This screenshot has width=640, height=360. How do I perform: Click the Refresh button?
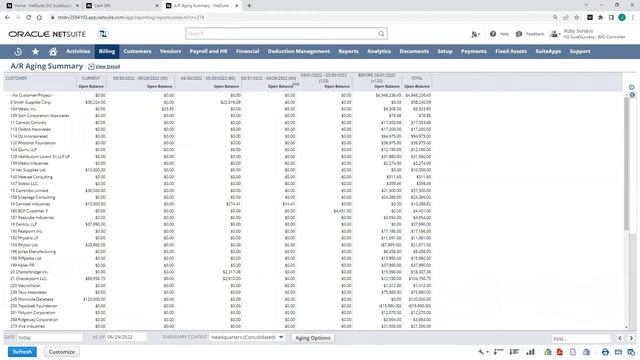click(22, 352)
